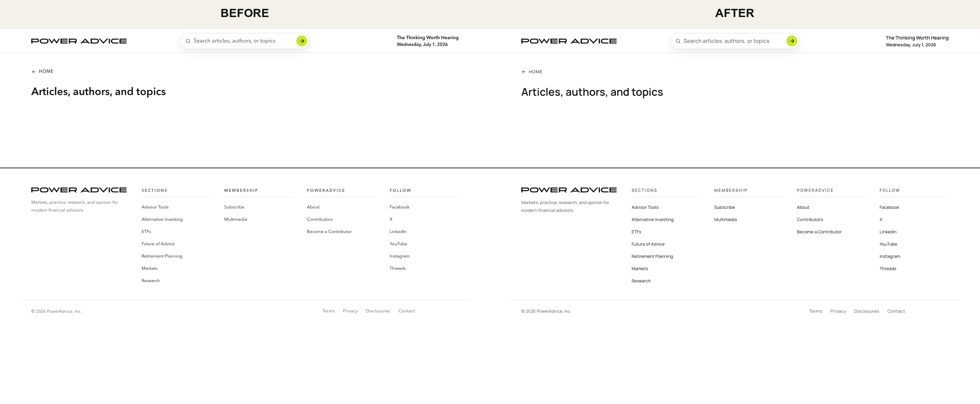Follow on Instagram in BEFORE footer

(399, 256)
